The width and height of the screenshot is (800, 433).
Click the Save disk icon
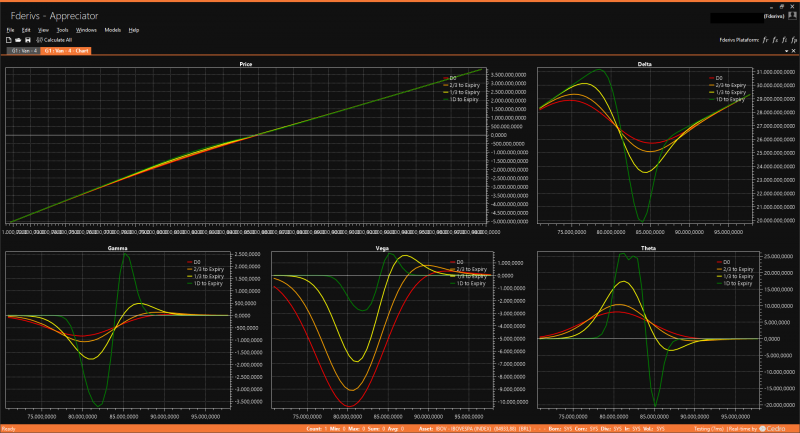tap(28, 39)
